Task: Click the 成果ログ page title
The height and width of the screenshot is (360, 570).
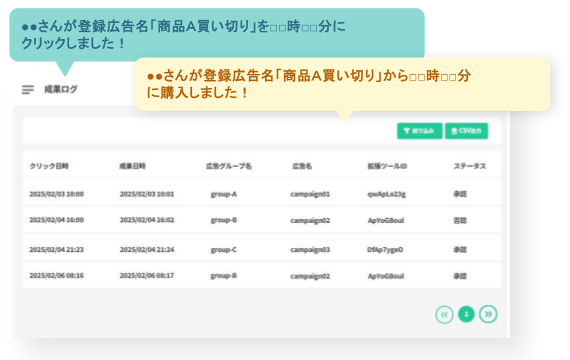Action: (x=61, y=89)
